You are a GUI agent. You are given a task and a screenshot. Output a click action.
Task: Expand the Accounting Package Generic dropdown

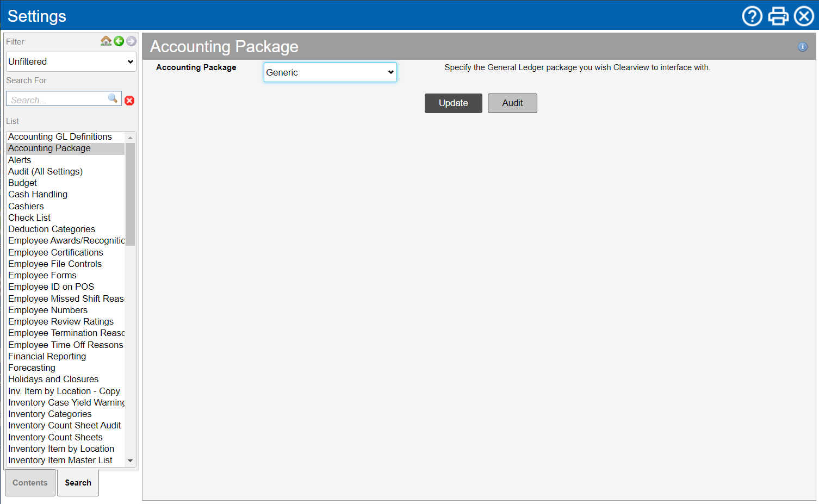(x=330, y=72)
